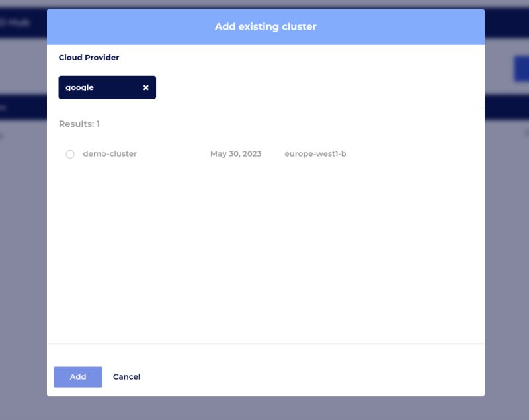
Task: Enable the radio option next to demo-cluster
Action: tap(69, 153)
